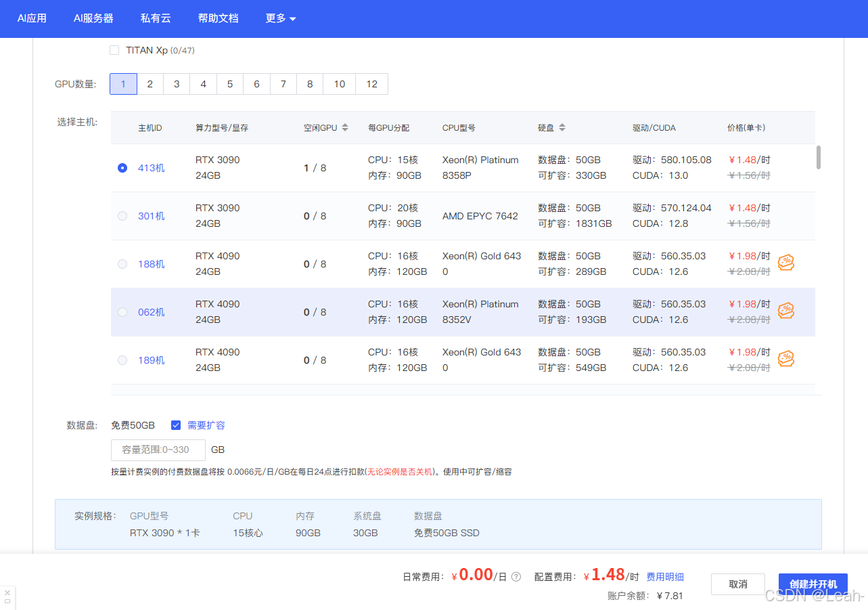Click the discount badge icon on 188机 row

tap(785, 263)
